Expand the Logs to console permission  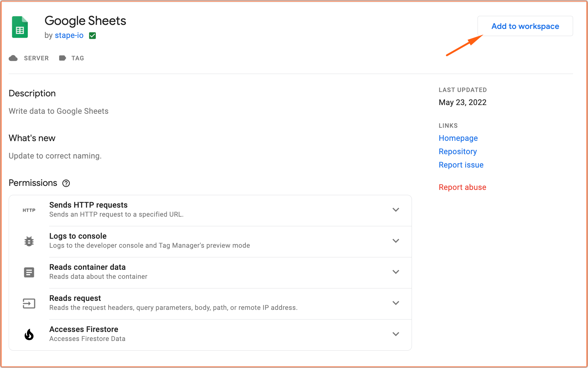pos(396,241)
